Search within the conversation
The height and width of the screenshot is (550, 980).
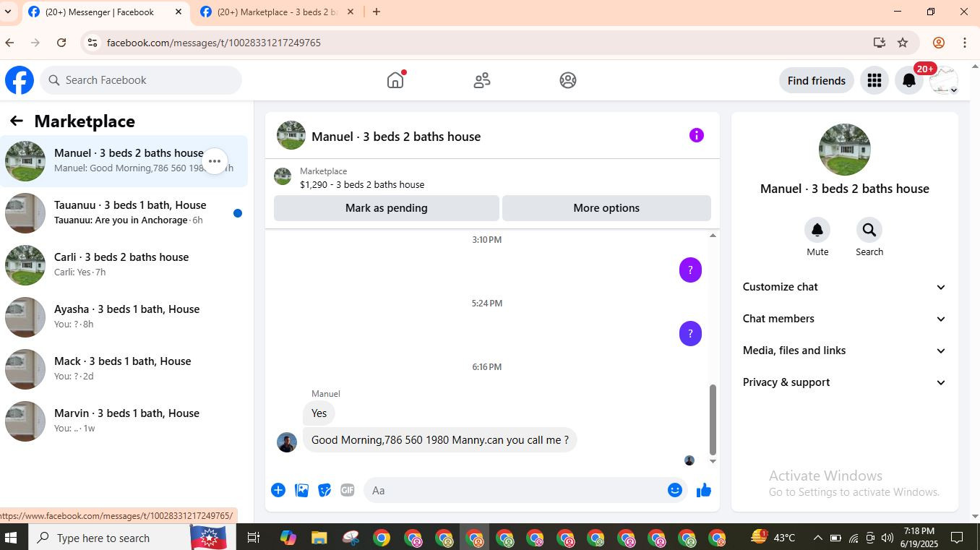(x=869, y=230)
